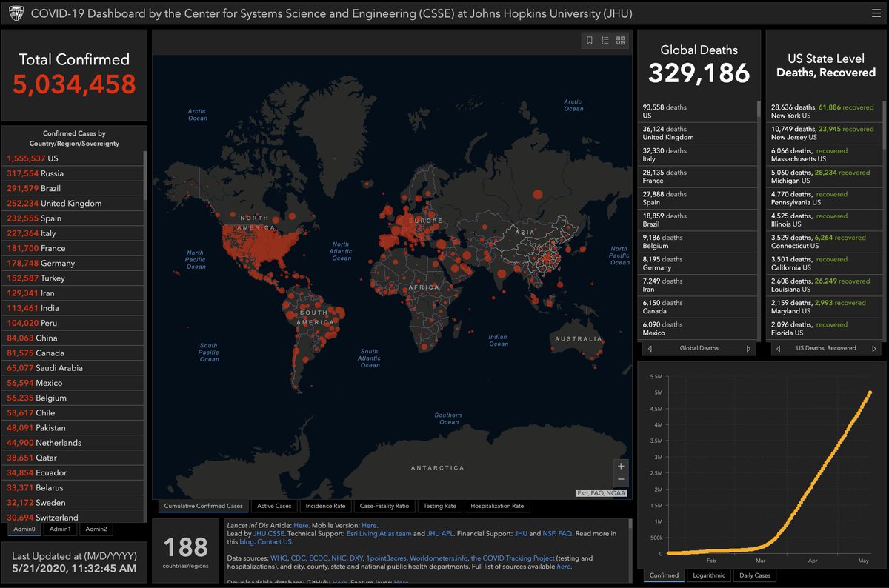This screenshot has height=588, width=889.
Task: Switch to Hospitalization Rate map tab
Action: (x=497, y=506)
